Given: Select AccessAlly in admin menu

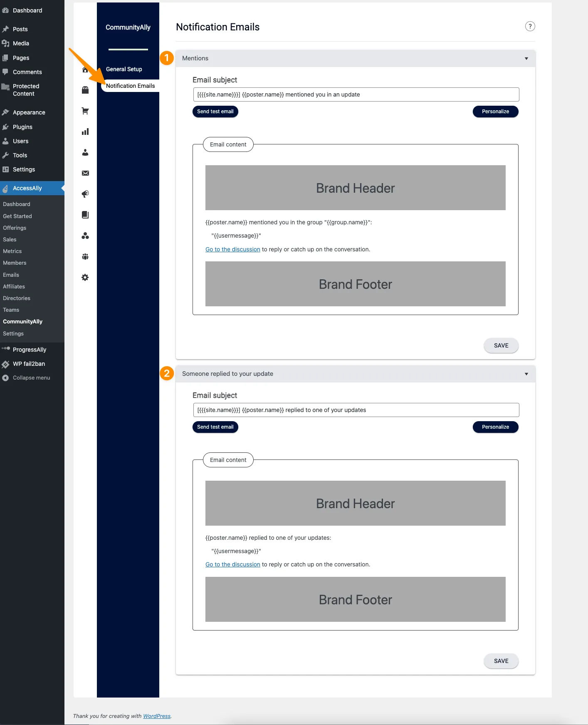Looking at the screenshot, I should 32,188.
